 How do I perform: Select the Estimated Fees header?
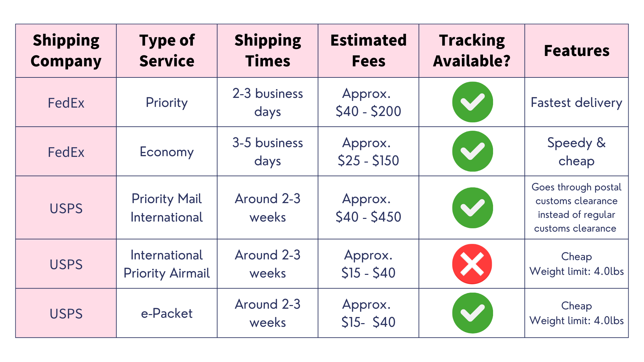pyautogui.click(x=368, y=51)
